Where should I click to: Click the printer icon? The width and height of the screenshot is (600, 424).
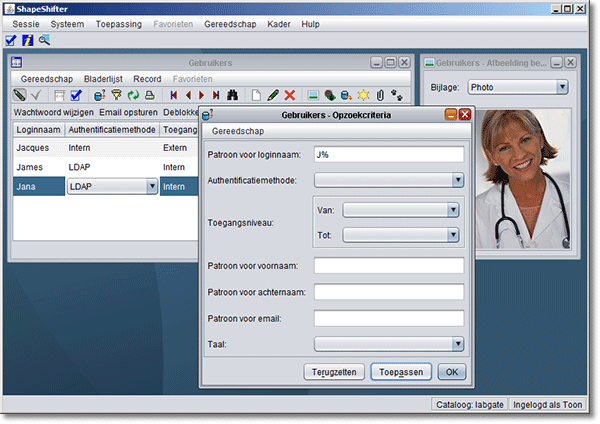[x=150, y=95]
